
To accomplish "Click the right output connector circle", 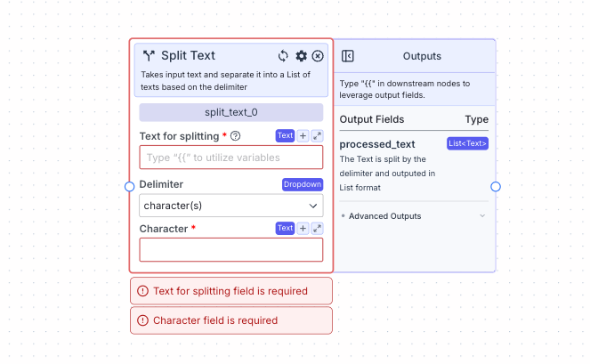I will (496, 186).
